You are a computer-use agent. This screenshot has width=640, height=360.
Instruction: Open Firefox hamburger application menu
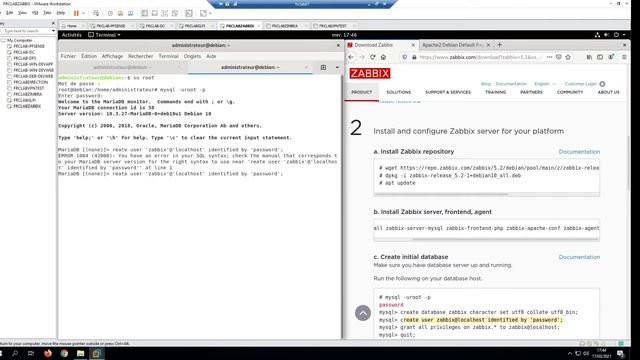[624, 57]
